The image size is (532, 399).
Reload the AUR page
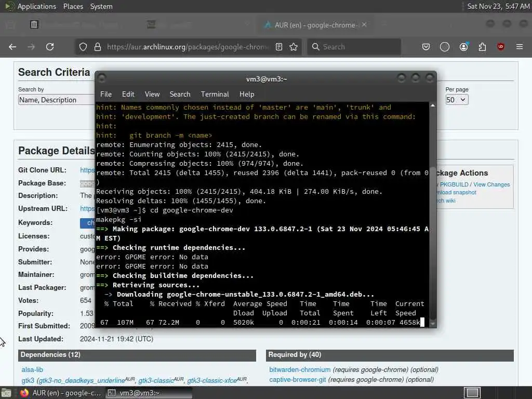[50, 47]
